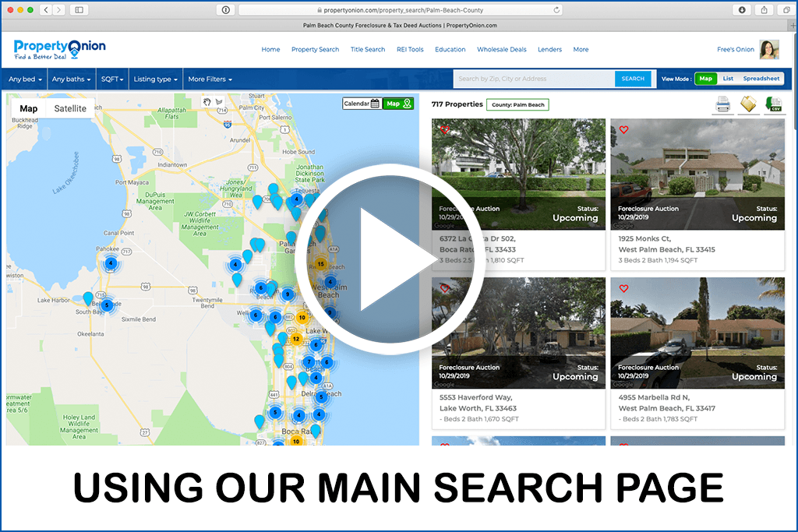
Task: Select the polygon draw tool on the map
Action: [220, 103]
